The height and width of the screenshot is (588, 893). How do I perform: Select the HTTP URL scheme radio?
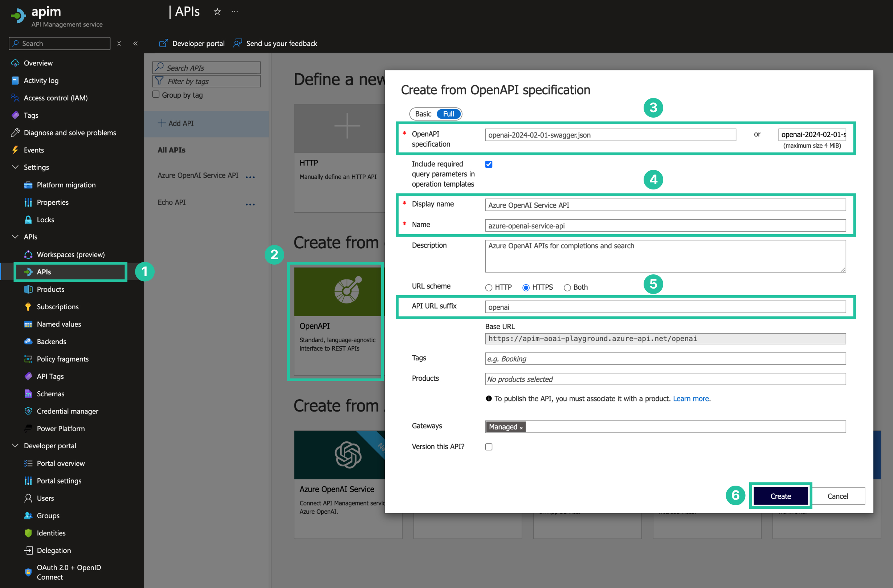tap(489, 287)
